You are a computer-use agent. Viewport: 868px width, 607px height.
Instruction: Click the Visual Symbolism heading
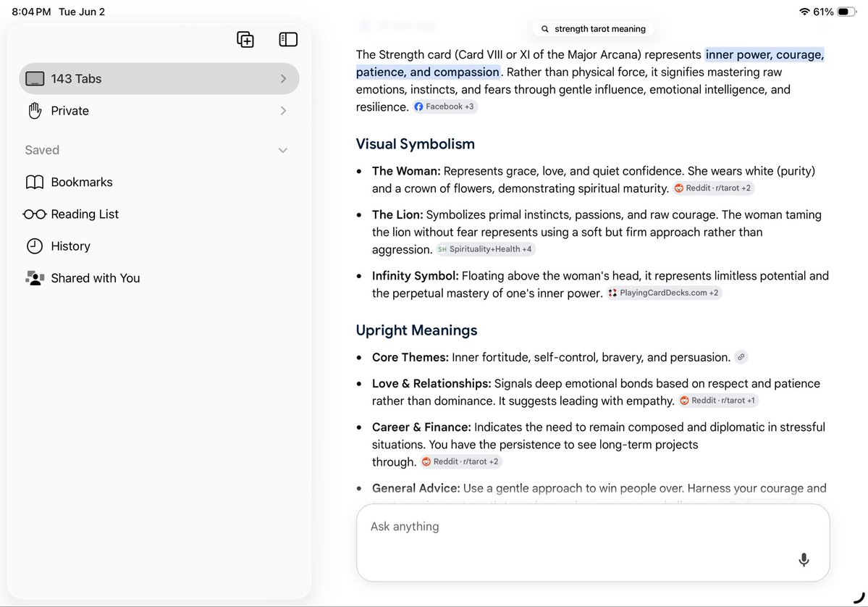point(416,144)
